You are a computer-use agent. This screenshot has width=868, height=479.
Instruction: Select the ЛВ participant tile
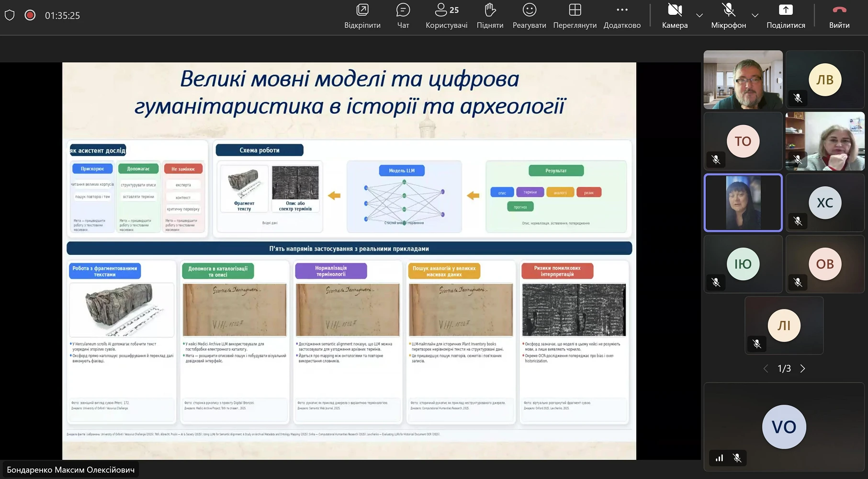click(x=824, y=80)
